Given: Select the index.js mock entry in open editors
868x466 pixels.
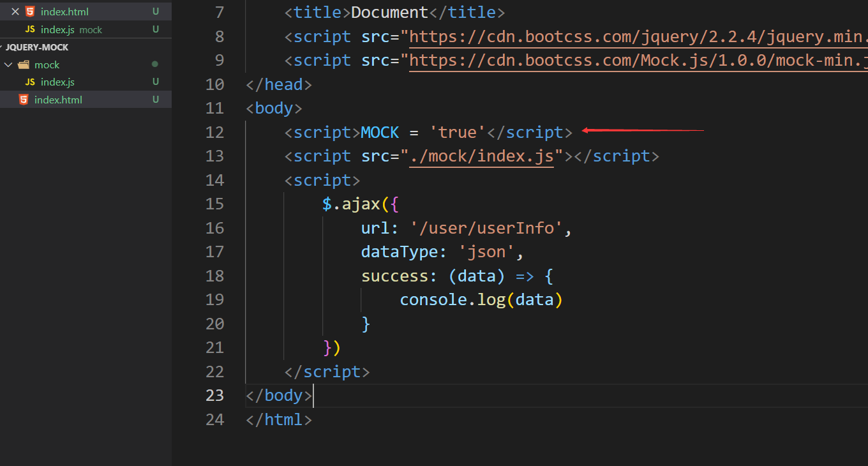Looking at the screenshot, I should (x=86, y=29).
